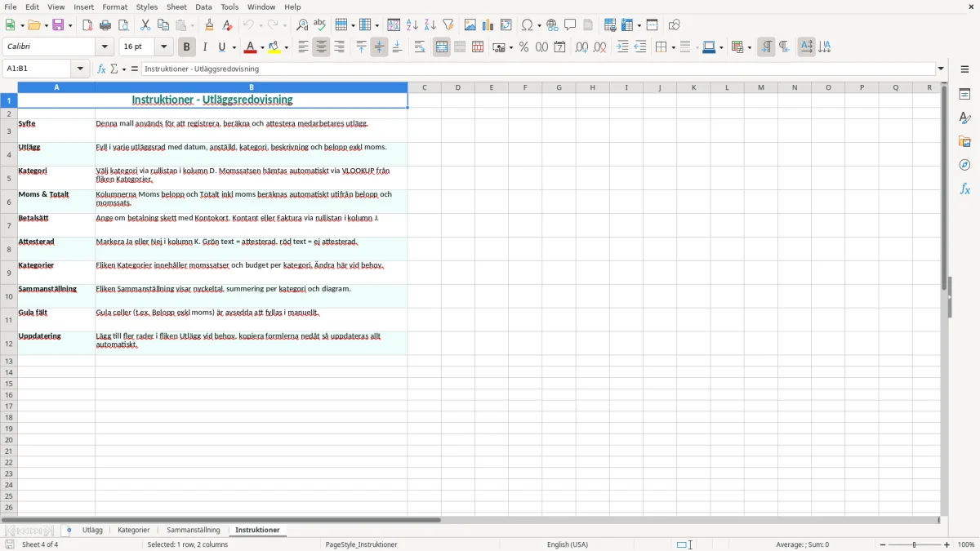Sort descending with the Z-A arrow icon
The image size is (980, 551).
[x=430, y=25]
